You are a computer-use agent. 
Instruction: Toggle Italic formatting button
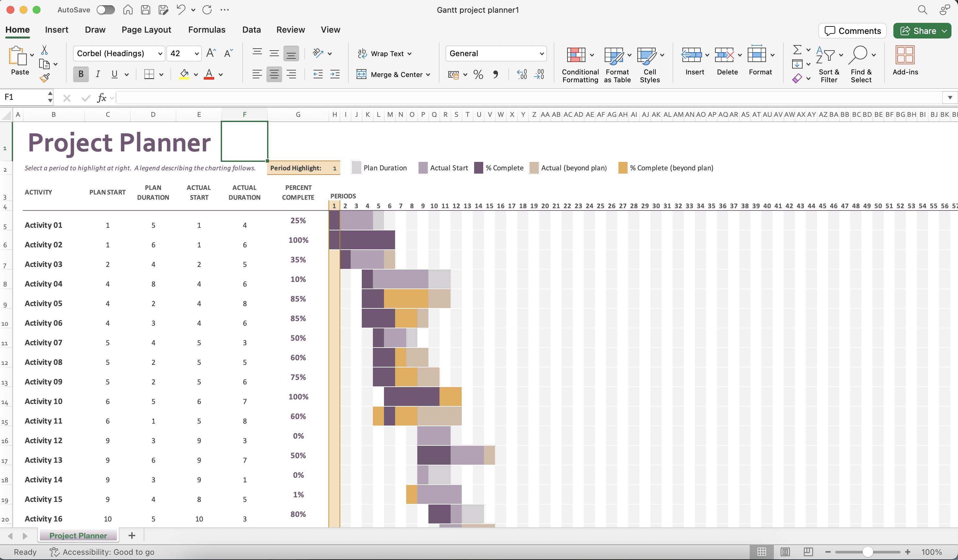click(98, 74)
